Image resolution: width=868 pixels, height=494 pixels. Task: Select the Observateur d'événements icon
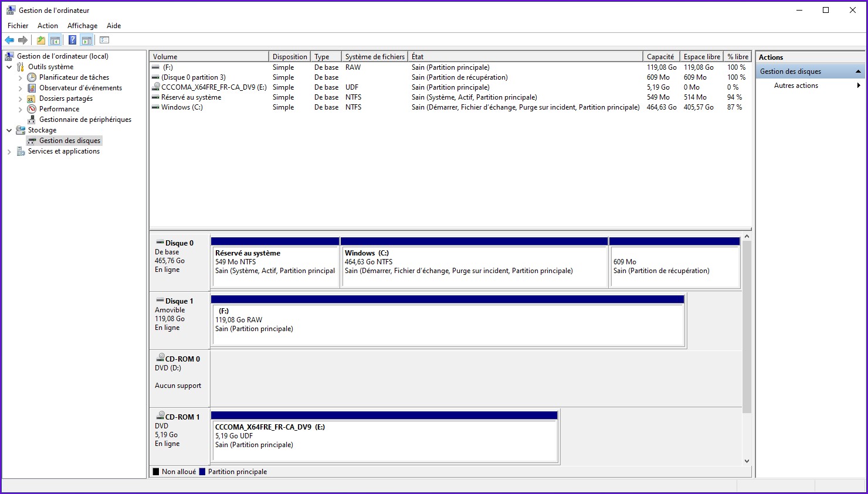[x=32, y=88]
